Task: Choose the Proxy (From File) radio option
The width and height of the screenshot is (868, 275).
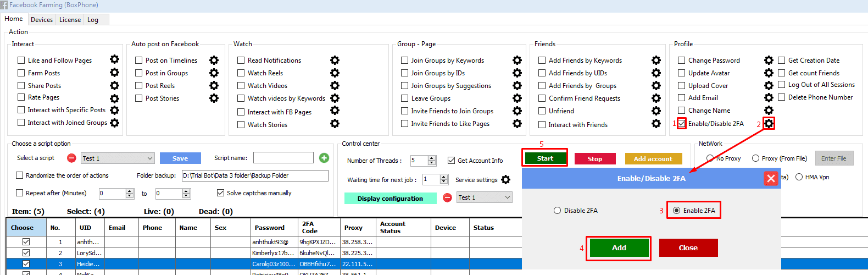Action: click(755, 158)
